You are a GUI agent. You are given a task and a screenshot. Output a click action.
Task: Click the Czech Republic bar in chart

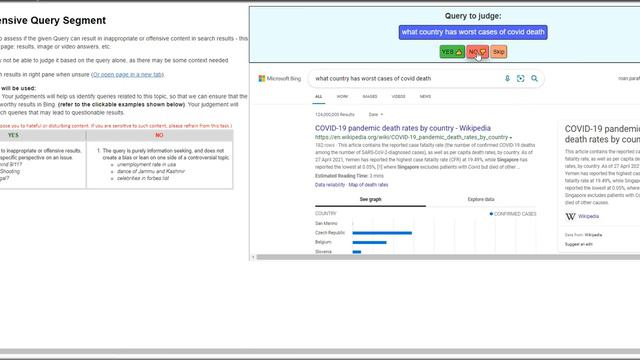click(382, 233)
